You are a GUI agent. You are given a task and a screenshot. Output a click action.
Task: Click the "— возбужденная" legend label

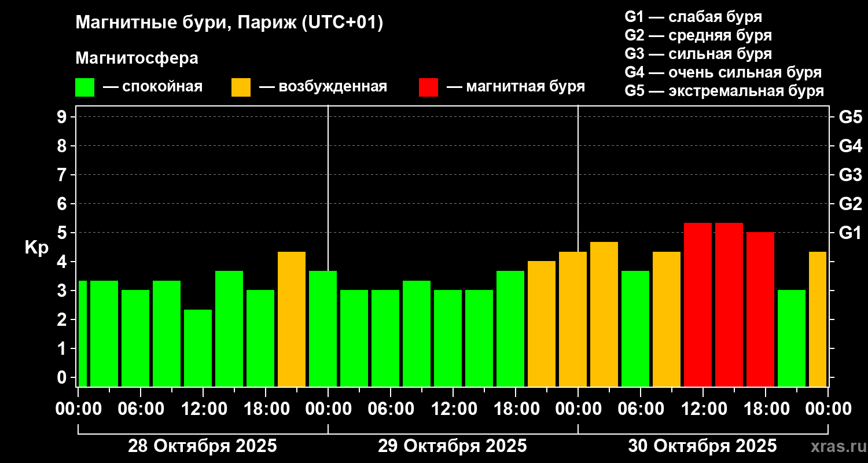click(x=323, y=87)
